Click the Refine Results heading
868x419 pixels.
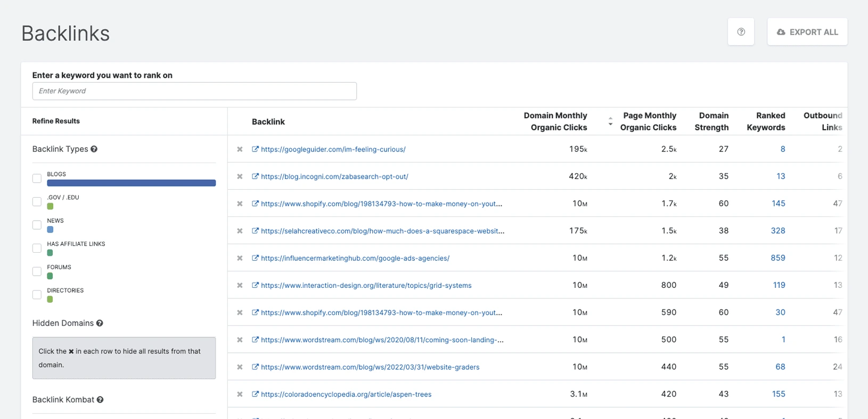[x=56, y=121]
